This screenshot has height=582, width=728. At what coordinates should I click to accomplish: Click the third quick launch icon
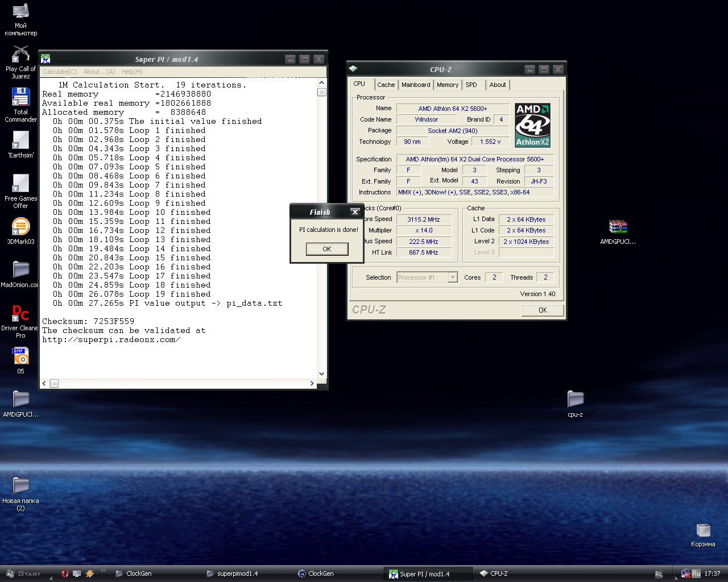pos(89,573)
